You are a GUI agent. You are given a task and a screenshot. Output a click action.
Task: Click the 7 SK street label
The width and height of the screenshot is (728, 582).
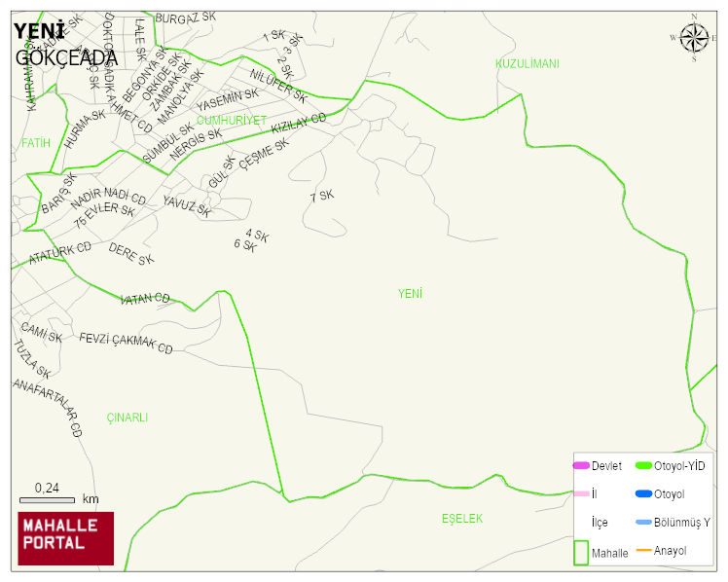point(322,196)
